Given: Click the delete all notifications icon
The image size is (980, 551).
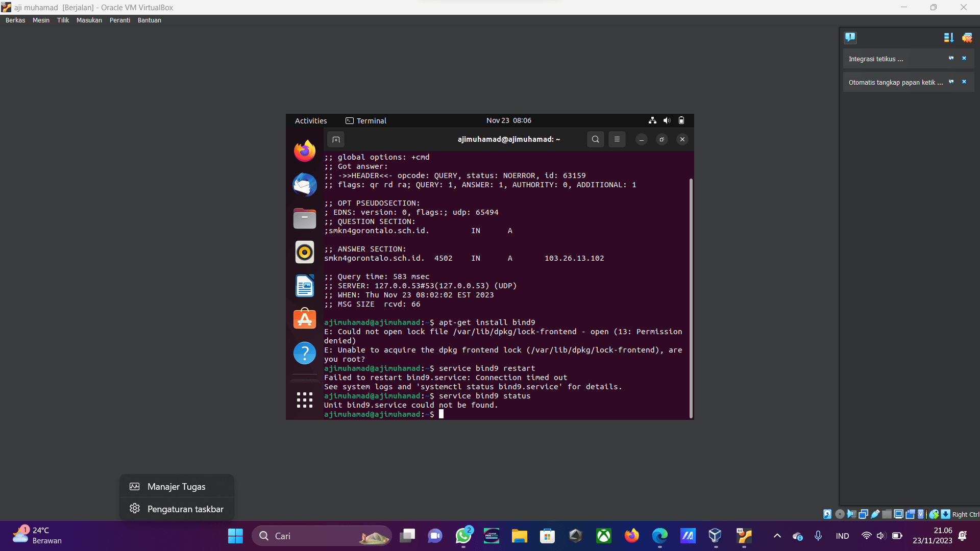Looking at the screenshot, I should coord(967,37).
